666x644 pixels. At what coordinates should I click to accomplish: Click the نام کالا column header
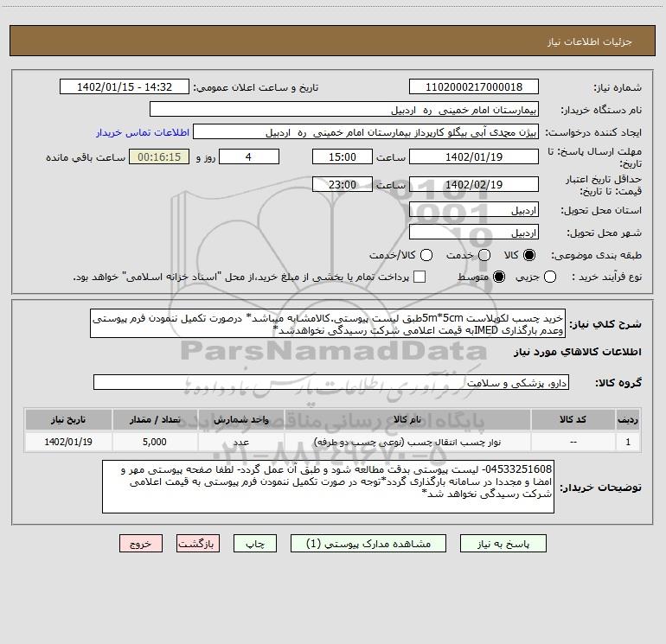tap(407, 419)
